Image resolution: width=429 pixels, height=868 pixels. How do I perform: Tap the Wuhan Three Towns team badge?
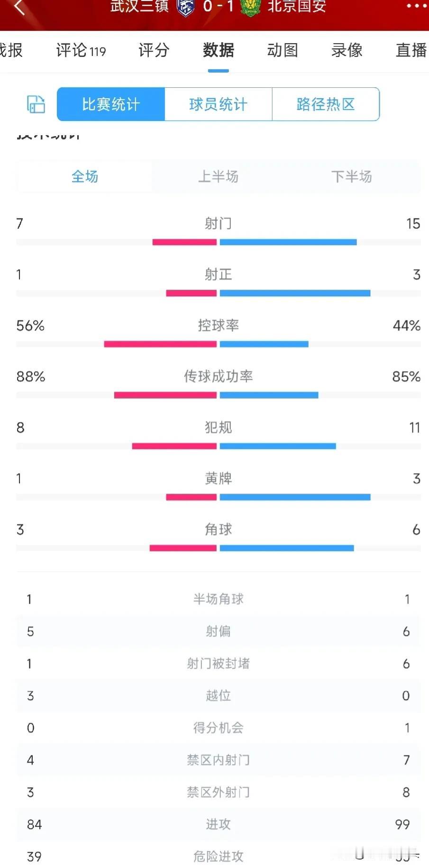185,7
